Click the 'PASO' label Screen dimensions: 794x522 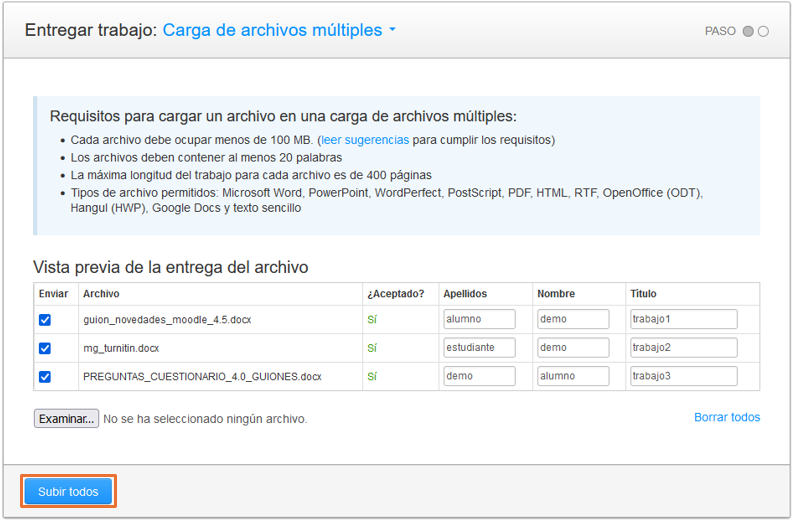click(x=720, y=31)
